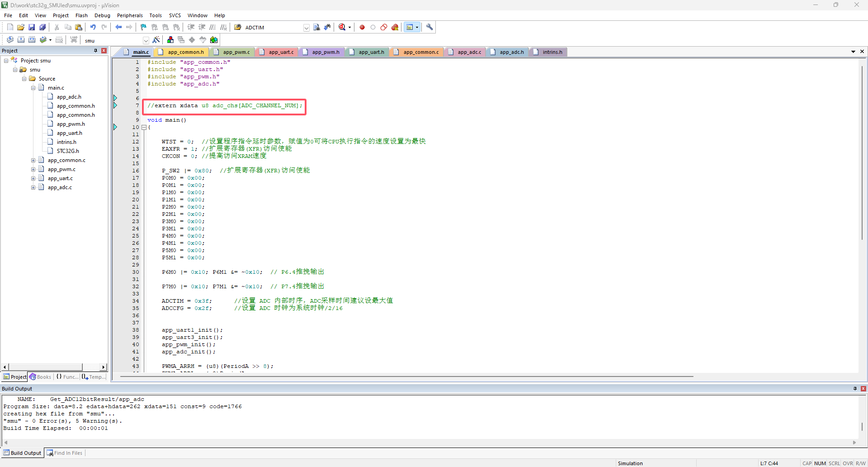Start the debug session with the magnifier icon
Image resolution: width=868 pixels, height=467 pixels.
click(x=342, y=27)
